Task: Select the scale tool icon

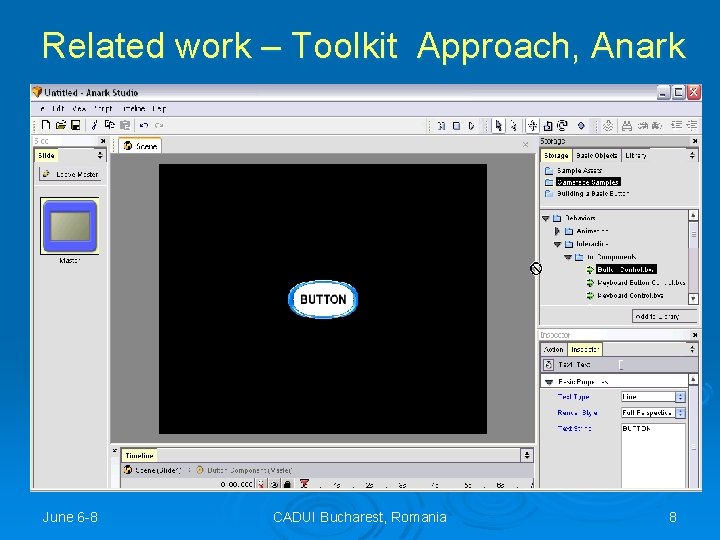Action: click(x=548, y=125)
